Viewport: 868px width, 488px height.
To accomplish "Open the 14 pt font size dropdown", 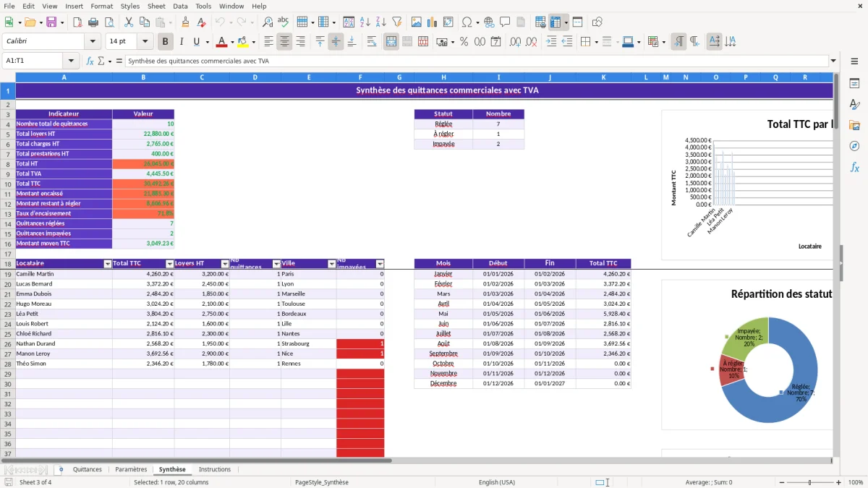I will coord(145,41).
